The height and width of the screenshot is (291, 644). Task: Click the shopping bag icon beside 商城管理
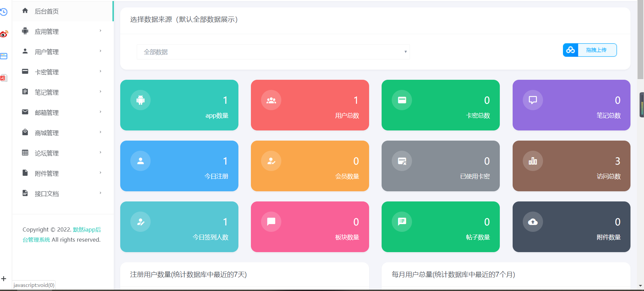25,132
